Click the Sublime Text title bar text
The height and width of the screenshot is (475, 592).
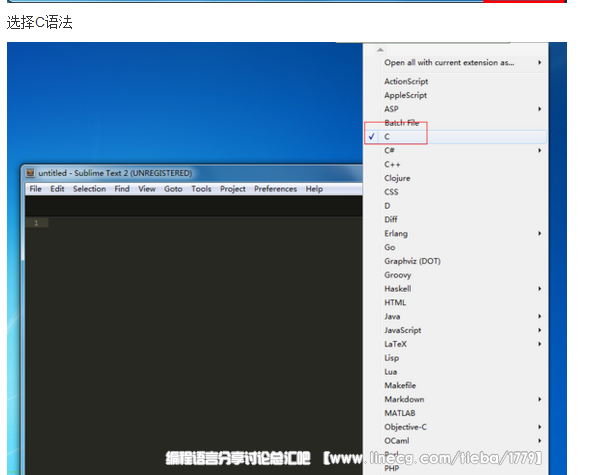click(115, 173)
